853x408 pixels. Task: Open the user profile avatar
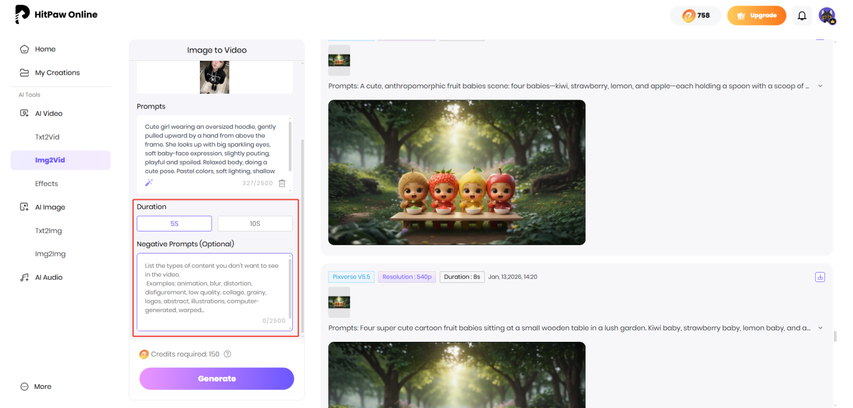(x=826, y=16)
